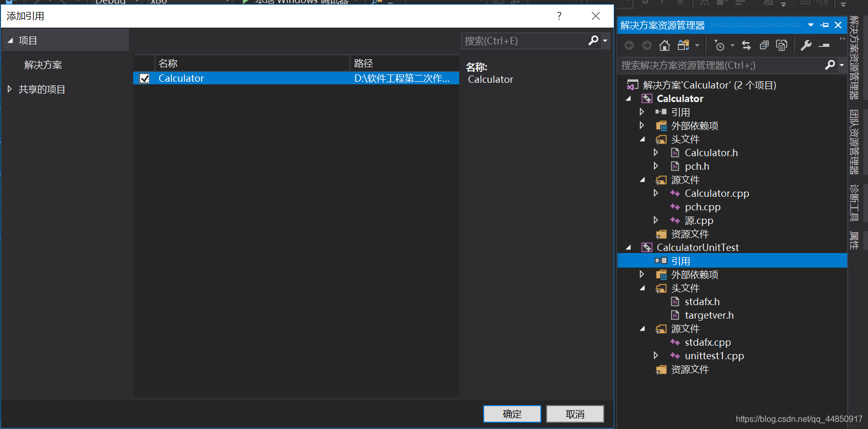This screenshot has height=429, width=868.
Task: Collapse the CalculatorUnitTest project node
Action: point(628,247)
